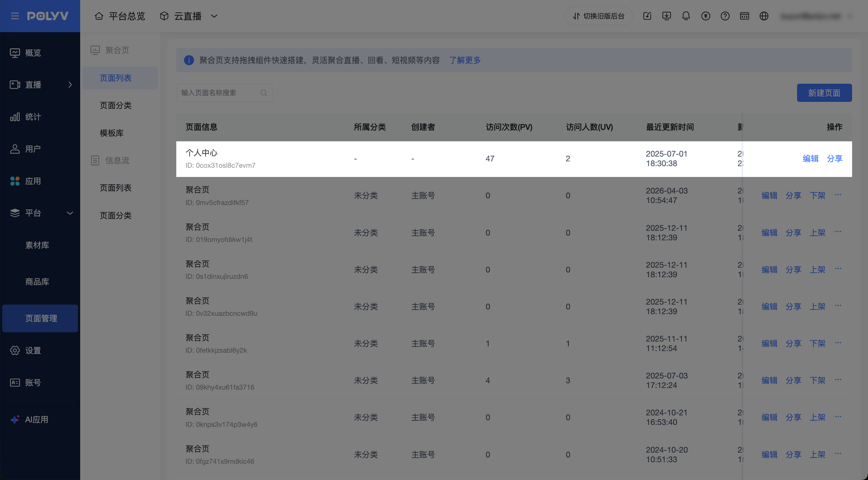Open the help question mark icon
This screenshot has width=868, height=480.
click(x=725, y=16)
